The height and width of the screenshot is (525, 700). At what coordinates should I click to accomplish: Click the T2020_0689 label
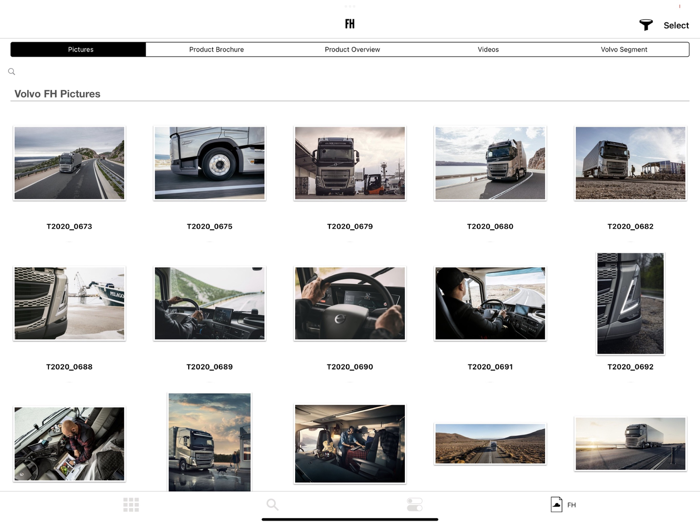tap(209, 367)
